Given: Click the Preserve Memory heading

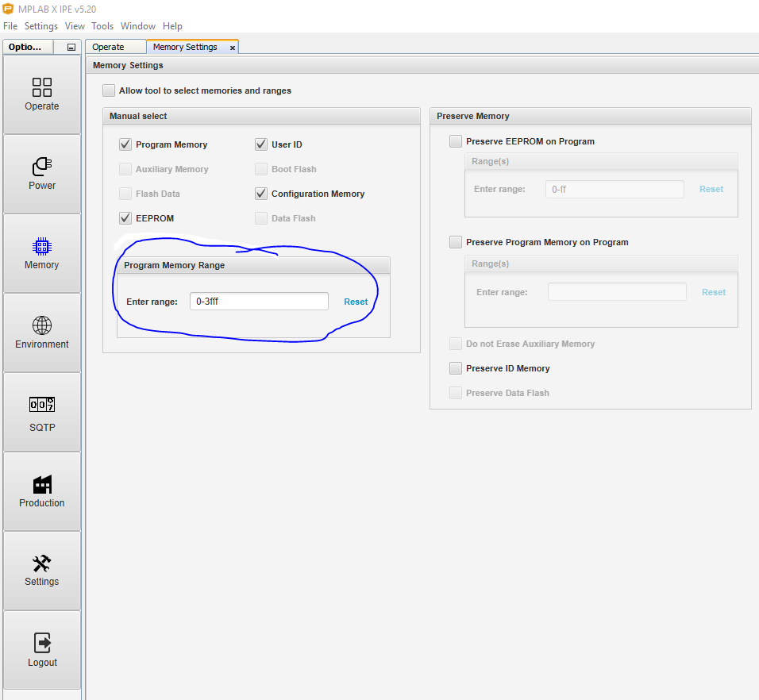Looking at the screenshot, I should [473, 116].
